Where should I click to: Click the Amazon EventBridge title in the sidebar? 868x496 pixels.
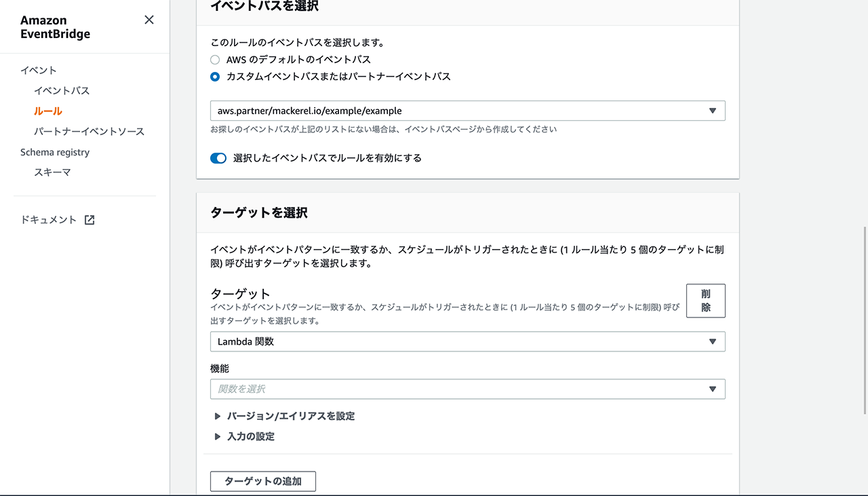[55, 27]
